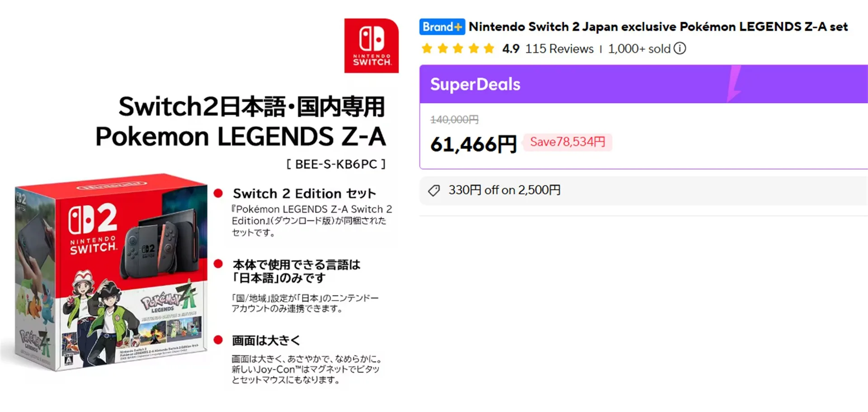Click the first yellow rating star

pos(427,48)
